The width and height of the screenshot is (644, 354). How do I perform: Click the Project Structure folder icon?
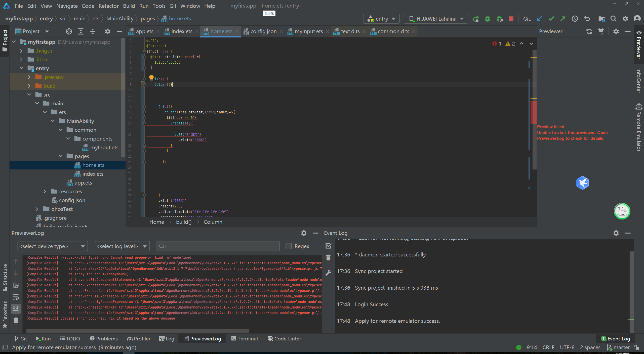(601, 19)
